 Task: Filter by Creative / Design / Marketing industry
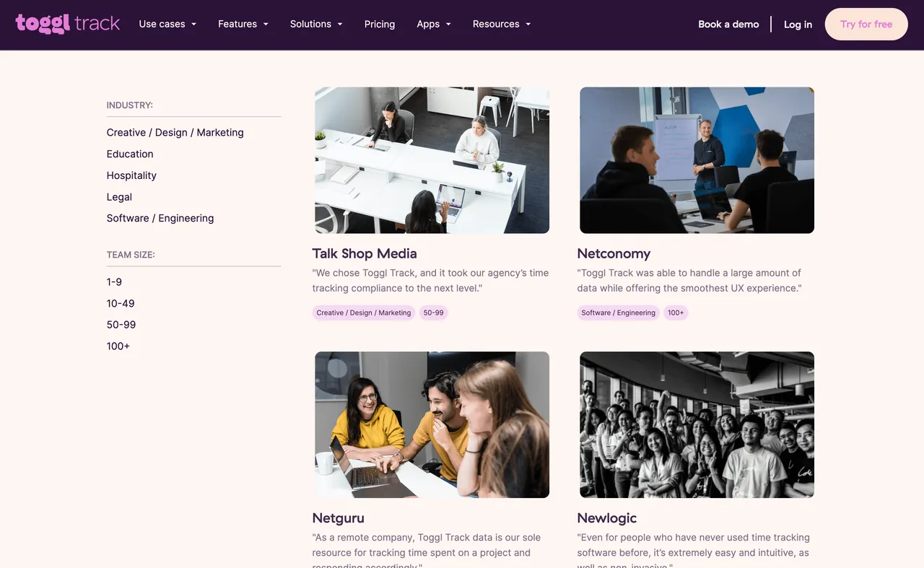click(175, 132)
